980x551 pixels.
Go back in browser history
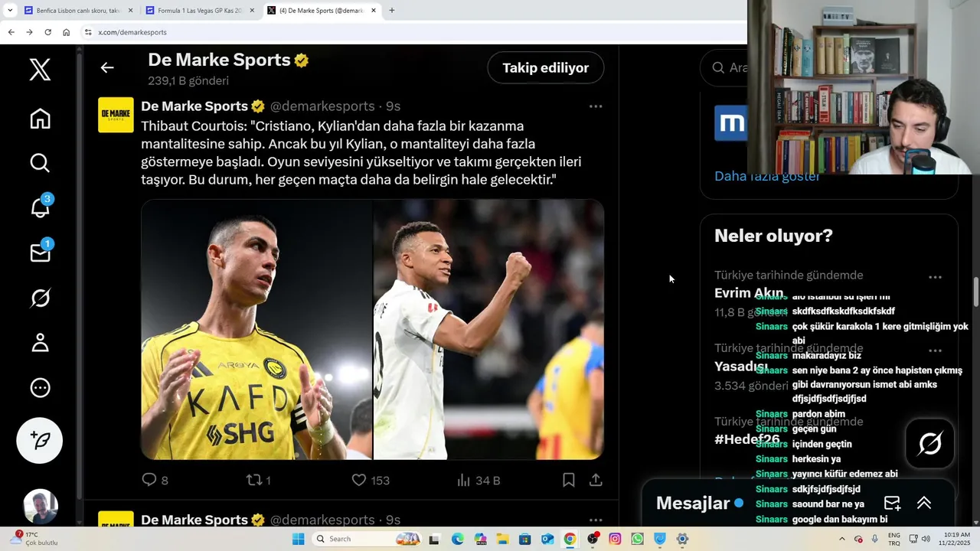click(11, 32)
